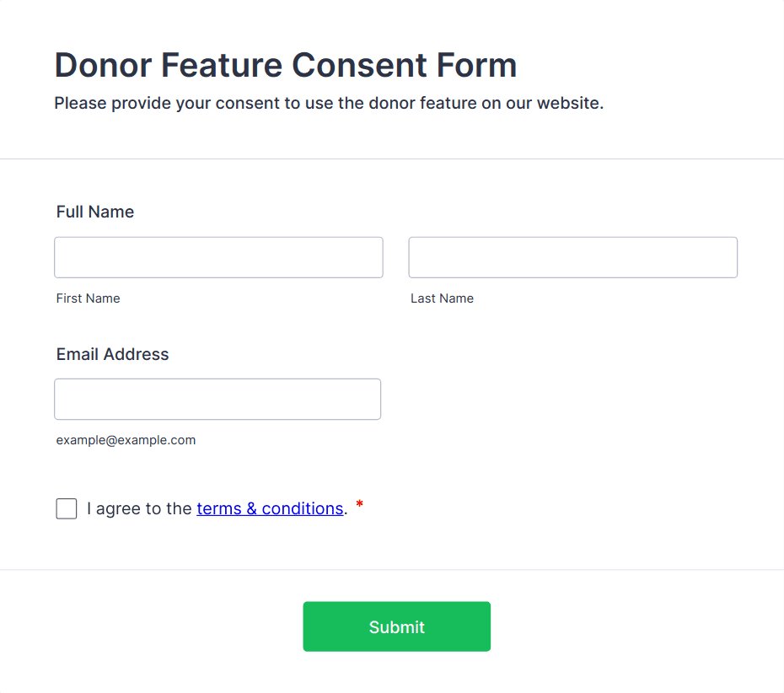Click the example@example.com hint text

pyautogui.click(x=126, y=440)
